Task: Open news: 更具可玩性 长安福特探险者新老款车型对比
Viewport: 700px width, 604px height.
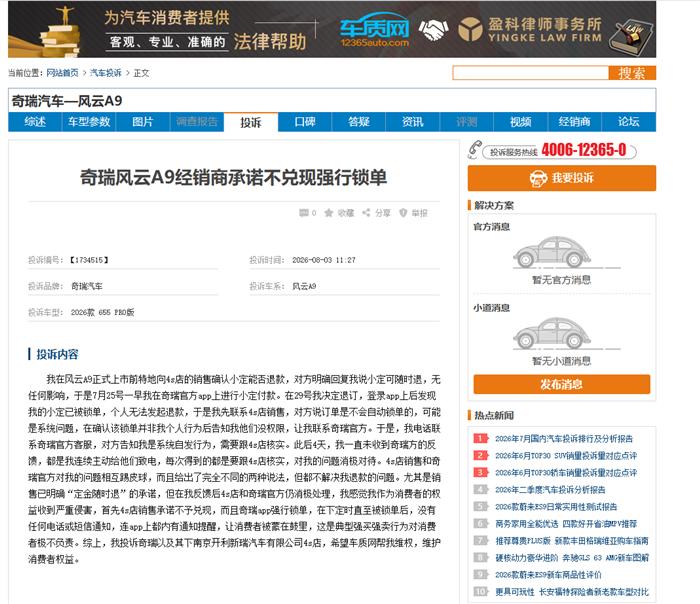Action: coord(571,592)
